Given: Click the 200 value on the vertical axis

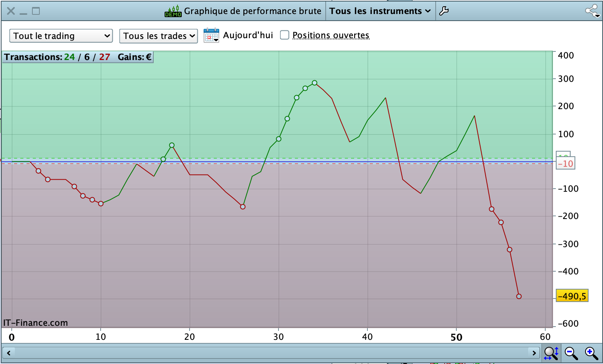Looking at the screenshot, I should pos(566,106).
